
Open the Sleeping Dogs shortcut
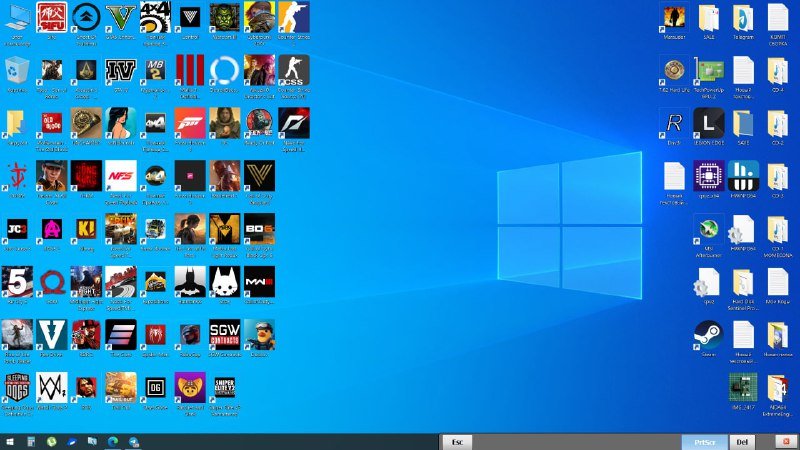[17, 386]
